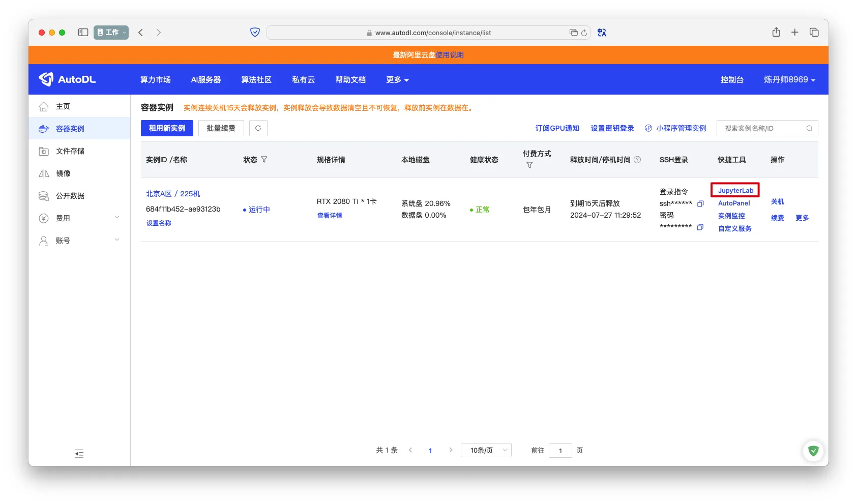Click the refresh instance list icon button

tap(258, 128)
